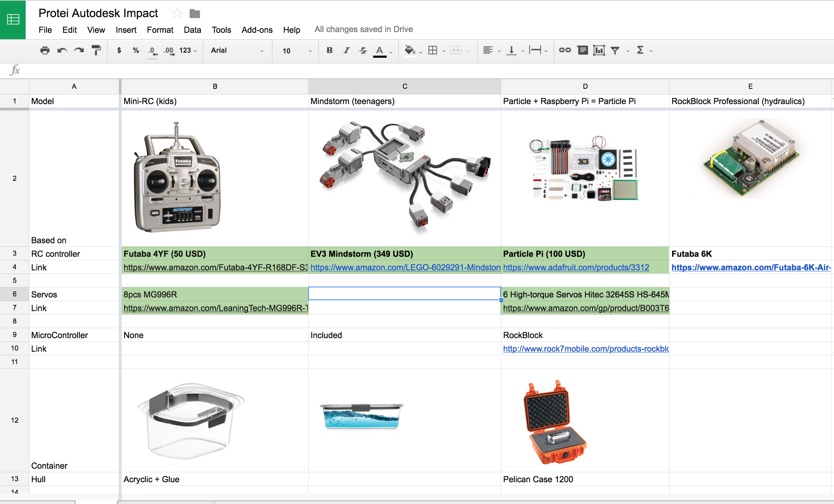The height and width of the screenshot is (504, 834).
Task: Click the merge cells icon
Action: [x=456, y=50]
